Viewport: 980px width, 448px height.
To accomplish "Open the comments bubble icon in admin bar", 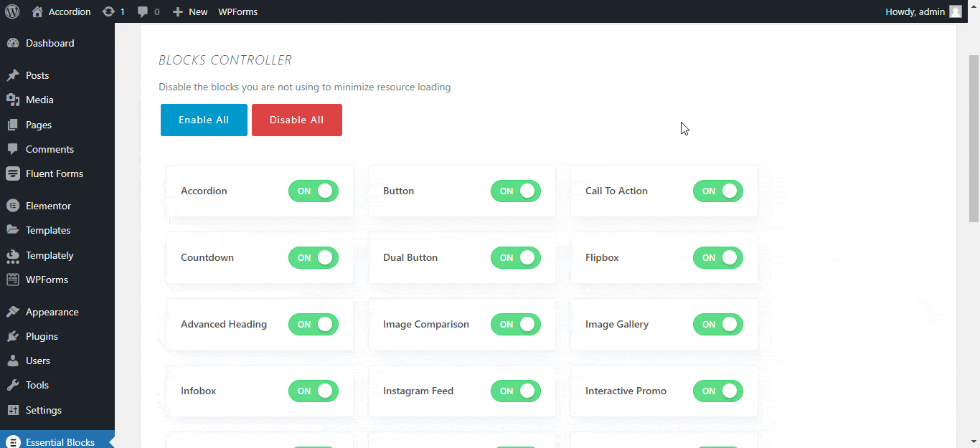I will 143,11.
